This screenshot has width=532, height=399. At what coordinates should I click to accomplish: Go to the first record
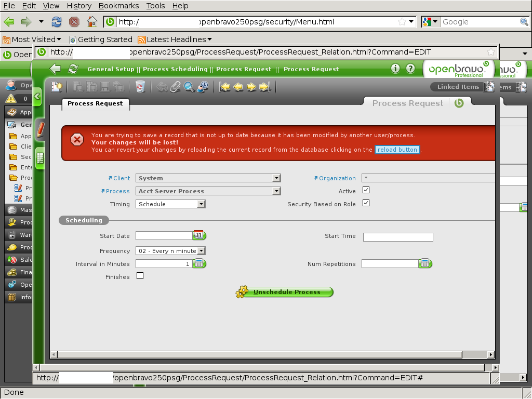click(x=225, y=87)
